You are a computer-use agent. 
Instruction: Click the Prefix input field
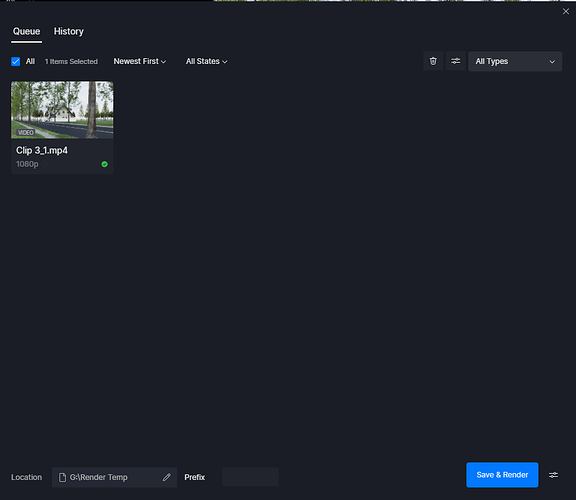click(x=250, y=477)
